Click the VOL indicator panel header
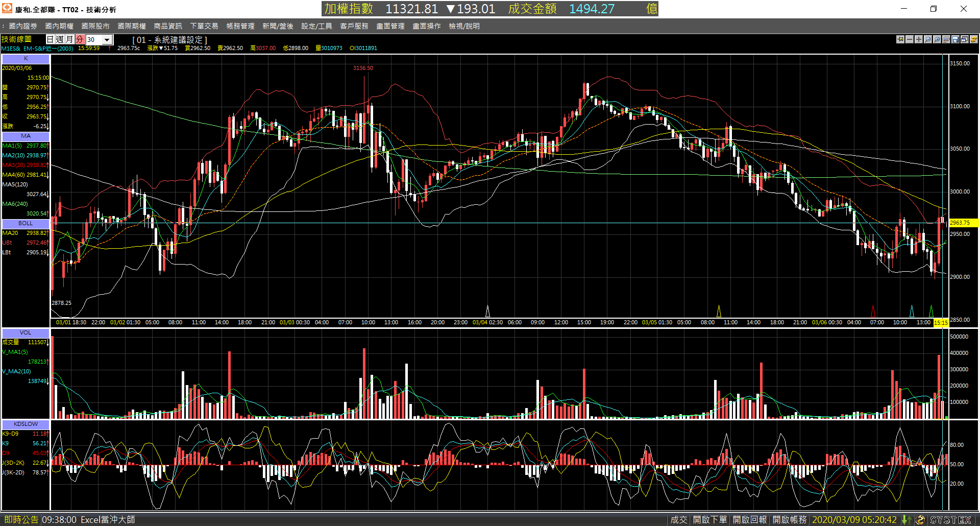The height and width of the screenshot is (526, 980). (26, 332)
